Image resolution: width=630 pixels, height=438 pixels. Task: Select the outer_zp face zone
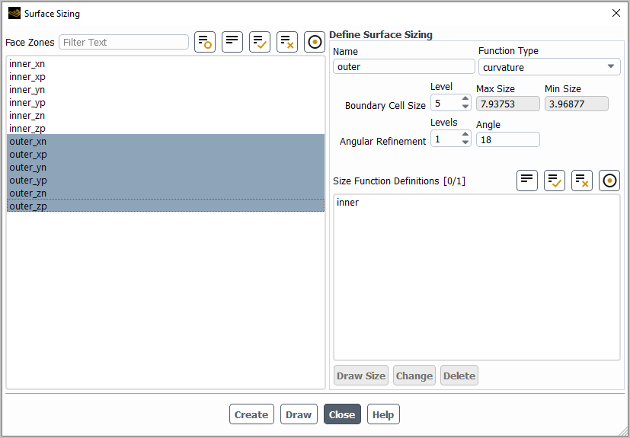pos(28,206)
